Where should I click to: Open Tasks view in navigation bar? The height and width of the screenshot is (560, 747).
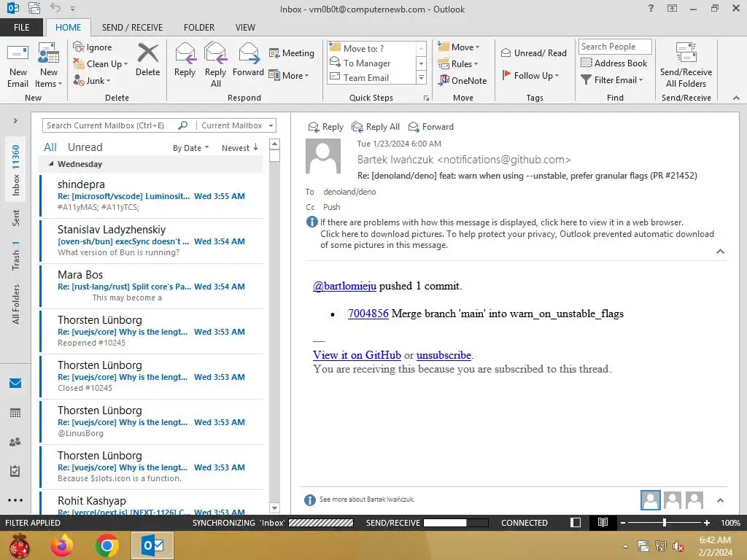point(15,471)
